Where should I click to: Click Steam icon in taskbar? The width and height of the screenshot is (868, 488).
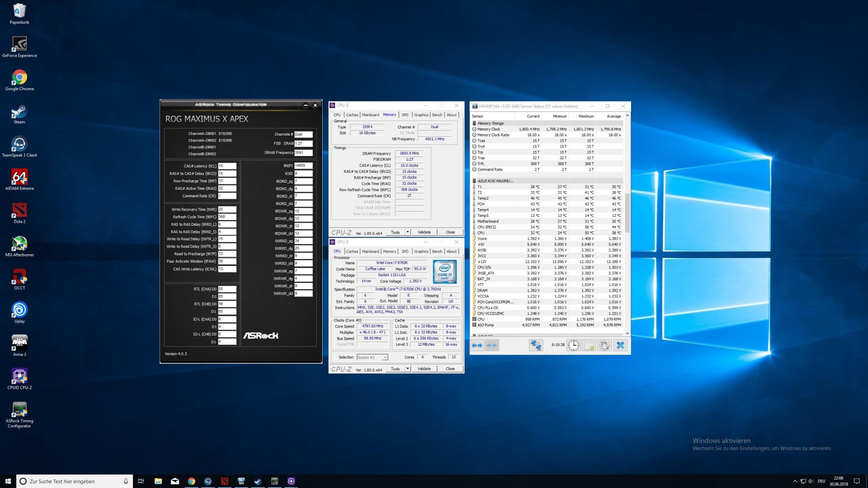[258, 481]
